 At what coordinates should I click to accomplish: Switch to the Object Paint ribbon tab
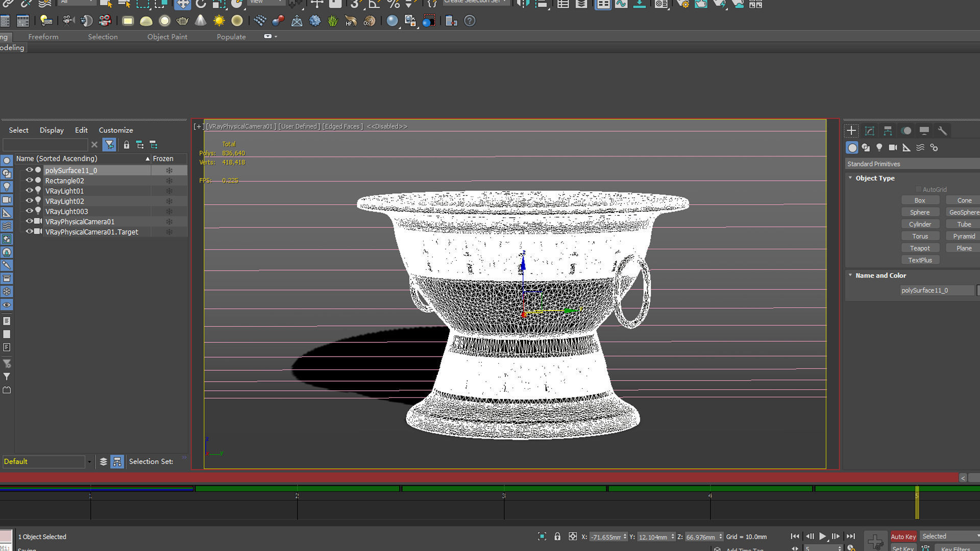[167, 37]
